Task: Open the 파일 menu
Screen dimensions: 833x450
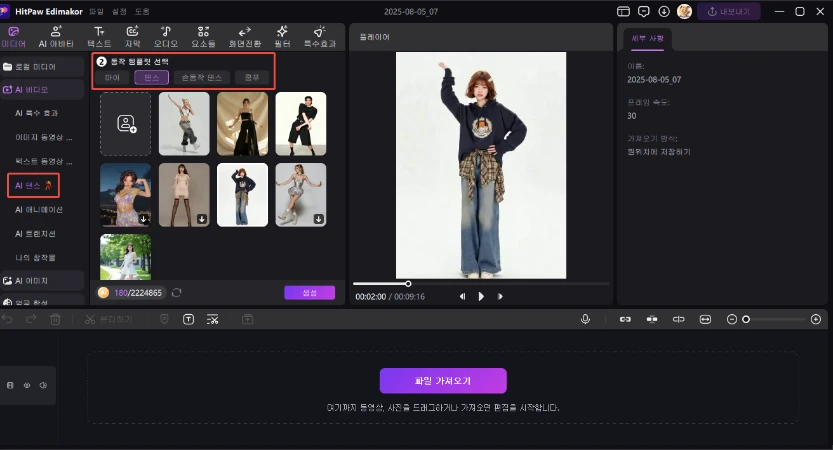Action: click(x=96, y=11)
